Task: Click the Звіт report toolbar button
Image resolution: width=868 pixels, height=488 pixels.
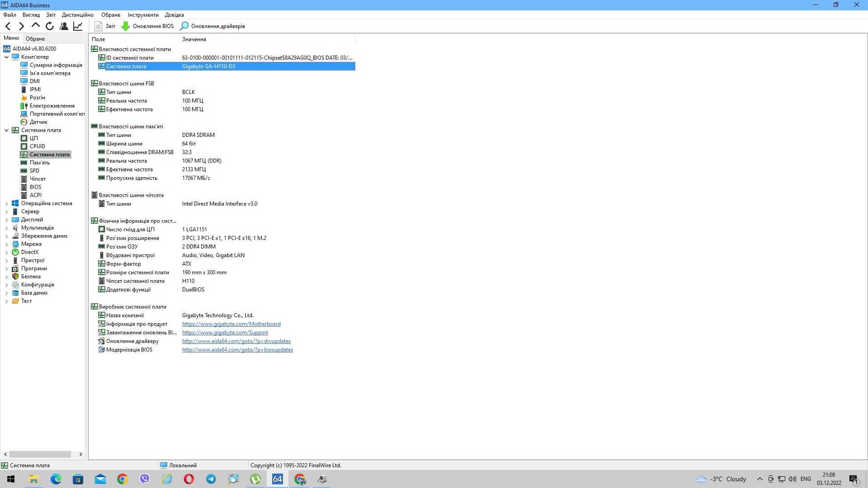Action: [105, 26]
